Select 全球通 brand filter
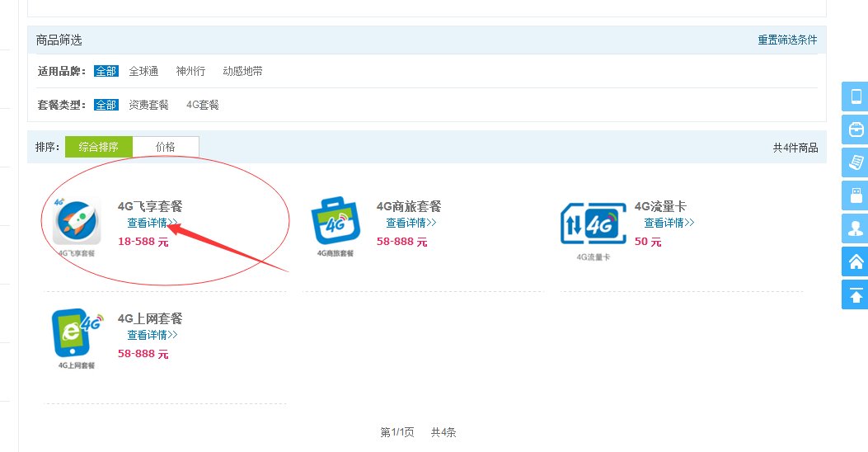The image size is (868, 452). (143, 72)
